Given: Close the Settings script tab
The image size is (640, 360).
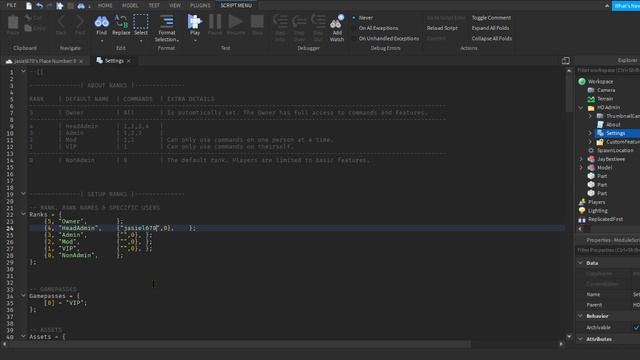Looking at the screenshot, I should point(129,61).
